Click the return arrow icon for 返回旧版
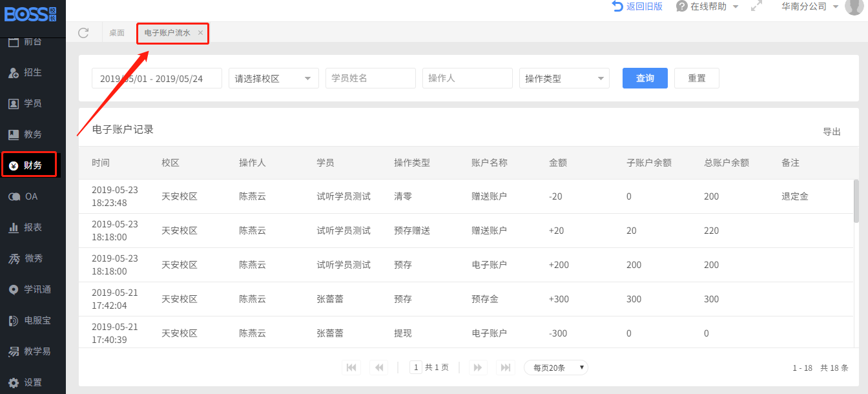Viewport: 868px width, 394px height. pos(617,6)
